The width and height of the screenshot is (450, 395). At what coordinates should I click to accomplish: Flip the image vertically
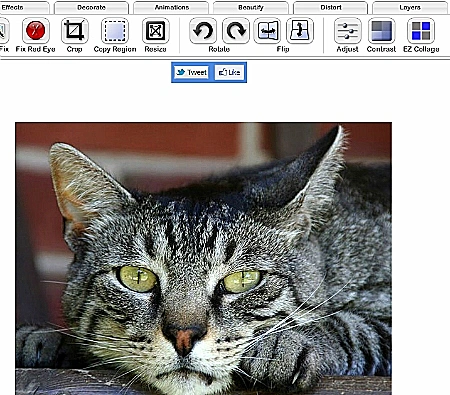click(300, 31)
